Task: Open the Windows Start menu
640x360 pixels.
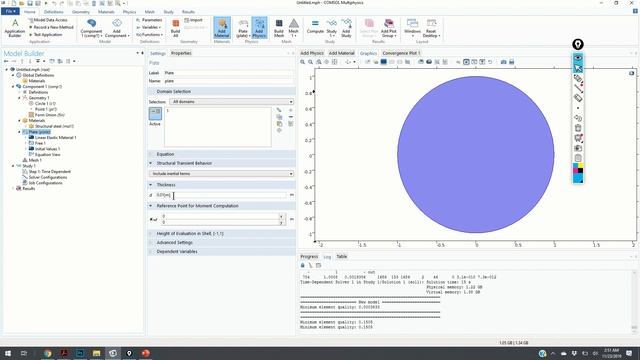Action: pyautogui.click(x=8, y=353)
